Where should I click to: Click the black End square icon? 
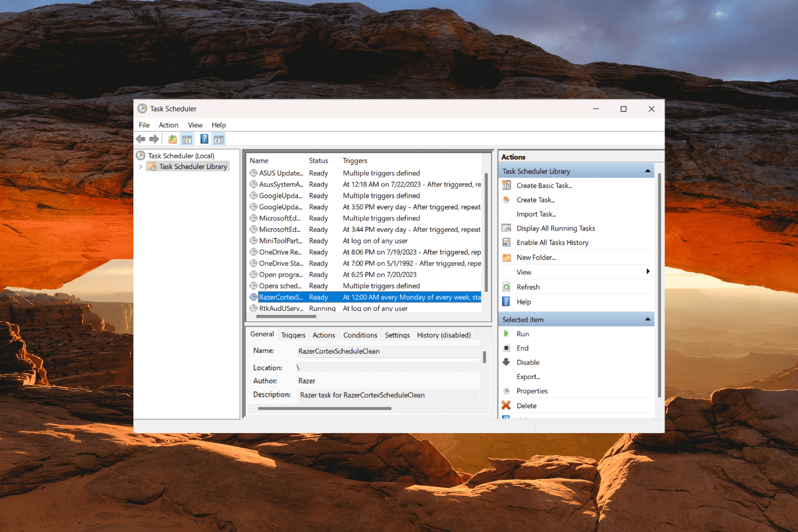[x=506, y=348]
